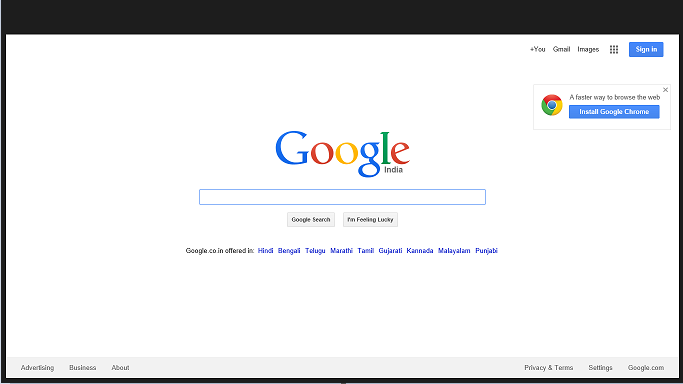Switch Google to Marathi
The image size is (683, 384).
point(341,251)
